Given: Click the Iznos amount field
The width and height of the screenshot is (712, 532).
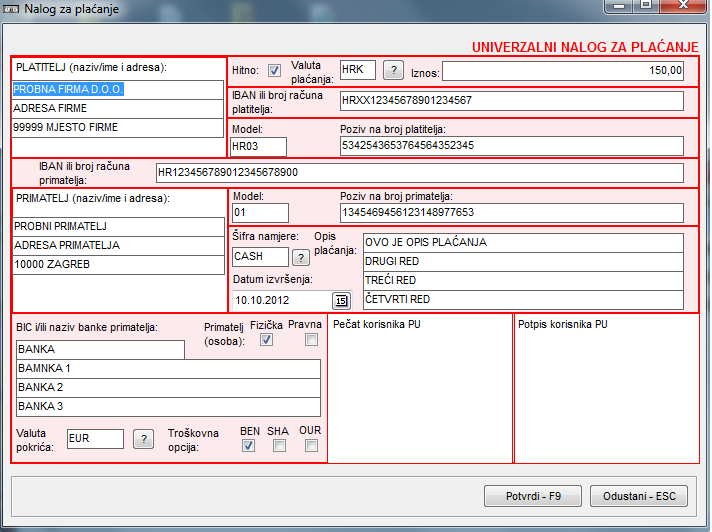Looking at the screenshot, I should (563, 71).
